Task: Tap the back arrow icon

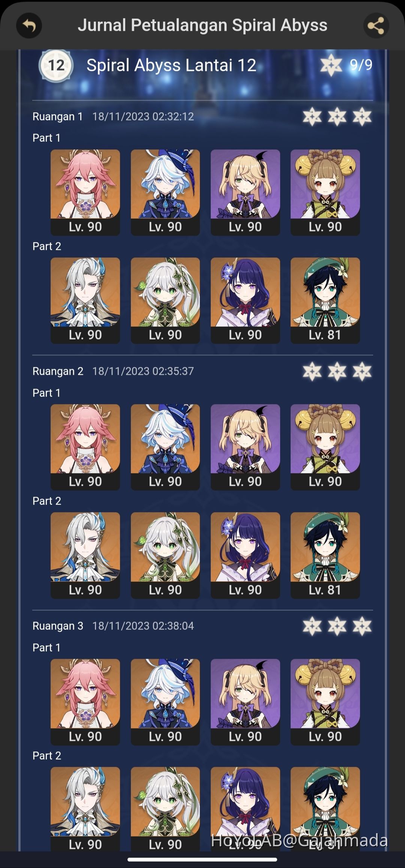Action: coord(29,26)
